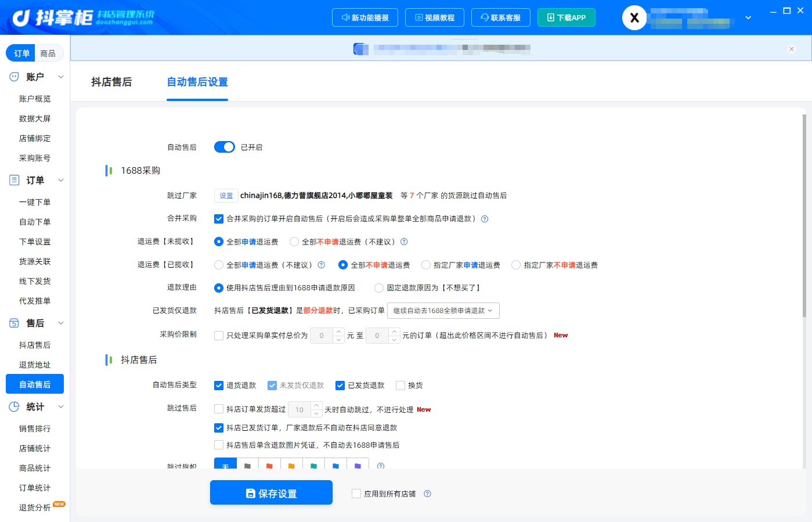Click help icon after 全部不申请退运费（不建议）
Screen dimensions: 812x522
pos(404,242)
